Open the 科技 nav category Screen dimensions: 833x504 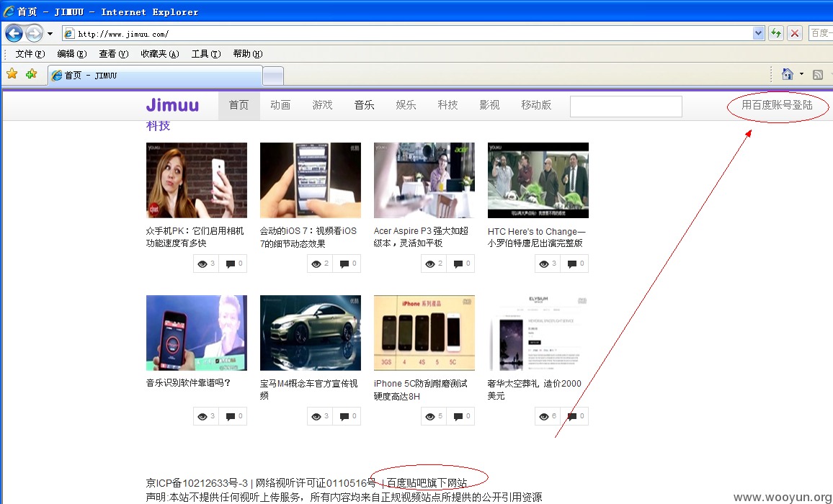pos(447,105)
